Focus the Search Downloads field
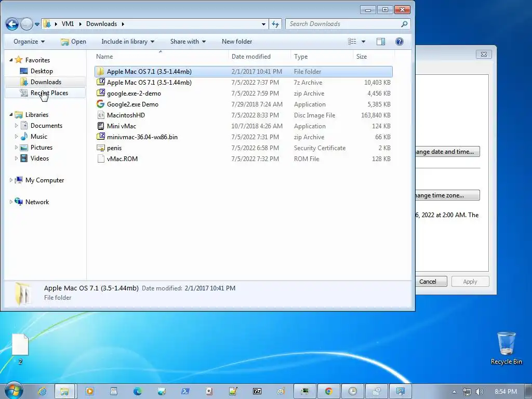The height and width of the screenshot is (399, 532). pyautogui.click(x=348, y=24)
